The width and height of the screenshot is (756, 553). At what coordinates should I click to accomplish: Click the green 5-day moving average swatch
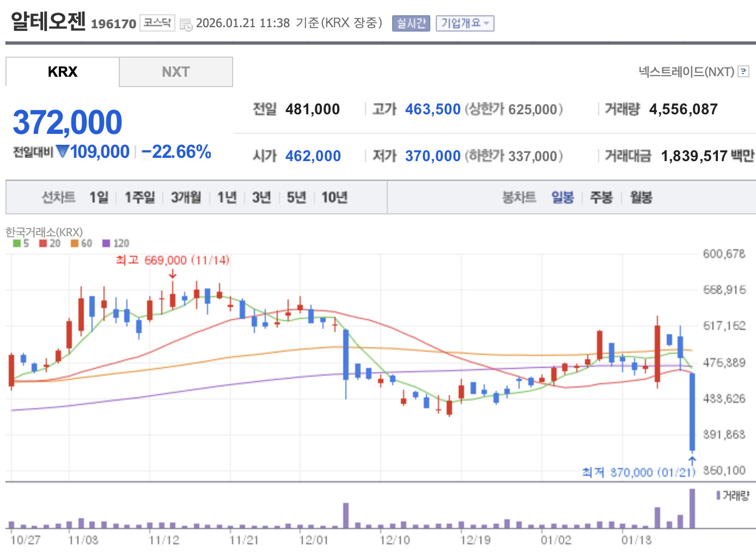(x=17, y=243)
